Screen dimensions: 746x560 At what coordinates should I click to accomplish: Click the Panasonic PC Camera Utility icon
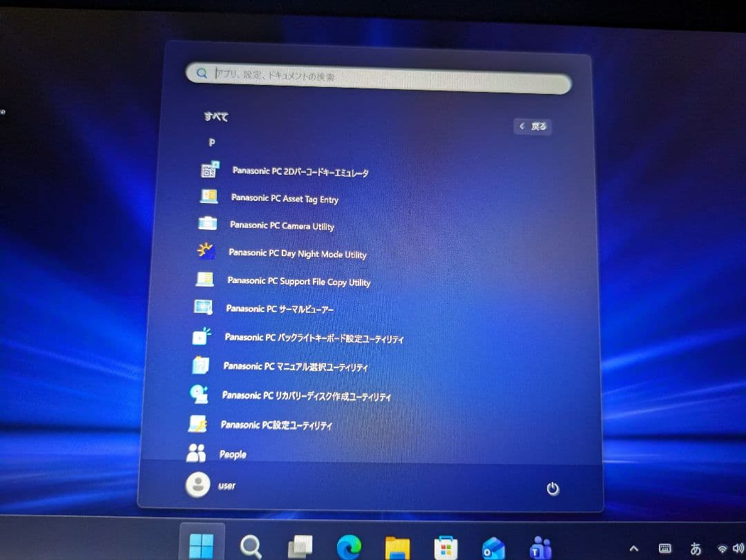tap(207, 223)
